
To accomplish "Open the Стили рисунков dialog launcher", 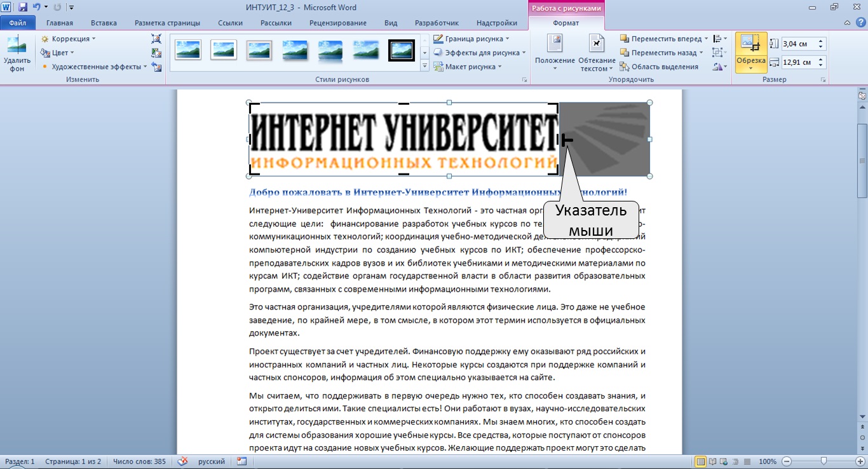I will [x=524, y=80].
